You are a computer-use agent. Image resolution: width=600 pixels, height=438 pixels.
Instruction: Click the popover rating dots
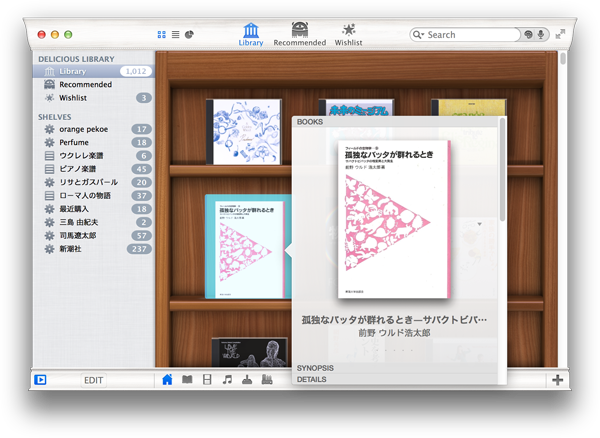(x=393, y=352)
